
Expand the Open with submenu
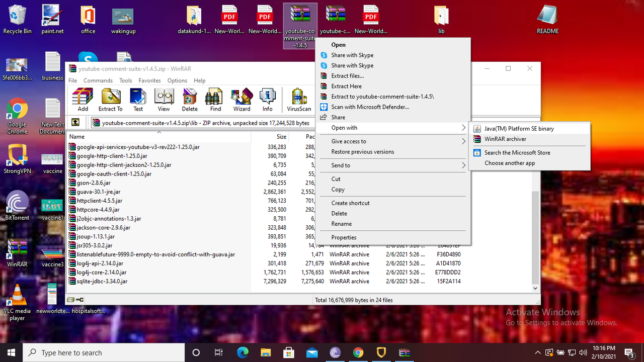[393, 128]
